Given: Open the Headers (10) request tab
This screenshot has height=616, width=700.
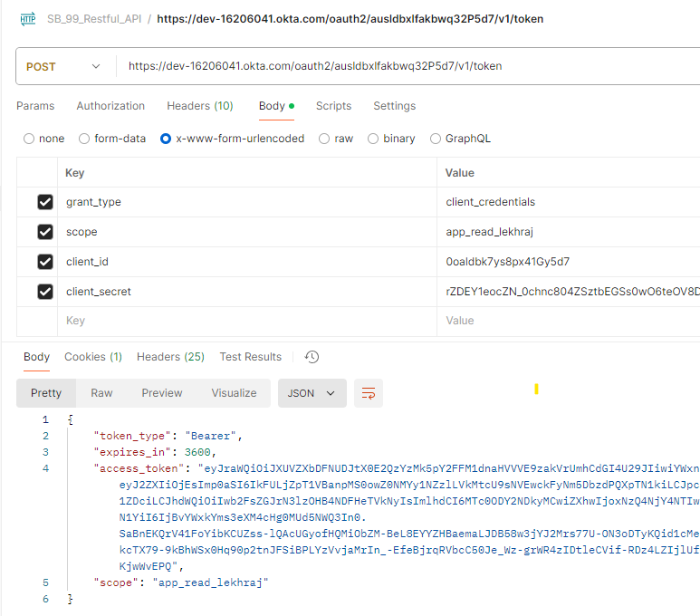Looking at the screenshot, I should (x=200, y=106).
